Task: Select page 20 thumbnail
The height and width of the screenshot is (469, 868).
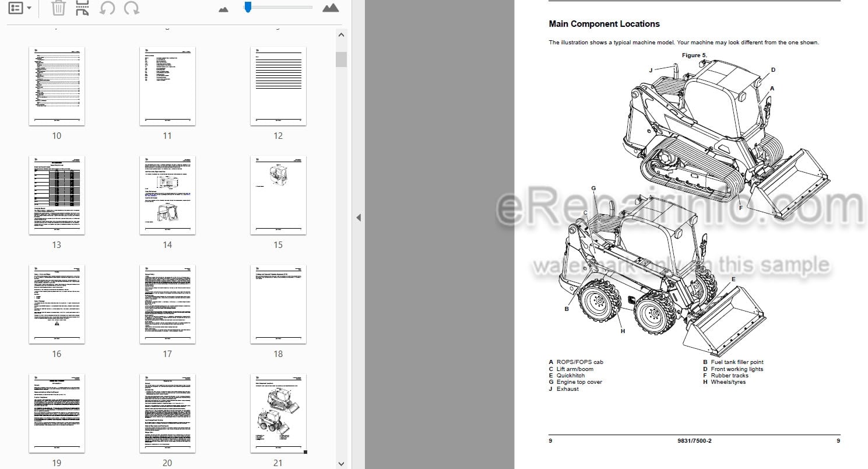Action: click(167, 413)
